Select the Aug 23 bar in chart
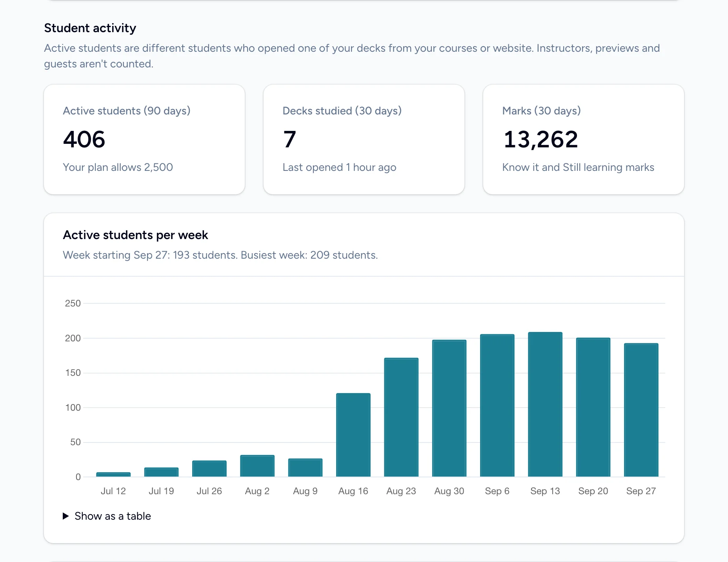 click(401, 417)
